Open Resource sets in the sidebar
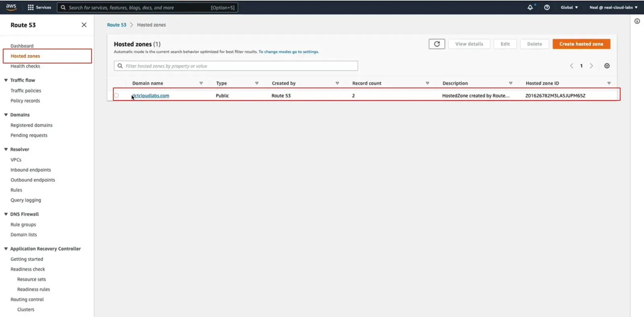 [x=31, y=280]
